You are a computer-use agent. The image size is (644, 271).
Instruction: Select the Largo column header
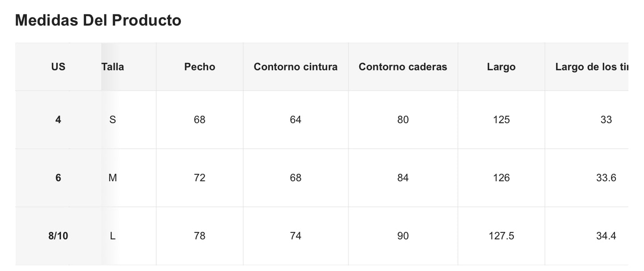tap(501, 67)
